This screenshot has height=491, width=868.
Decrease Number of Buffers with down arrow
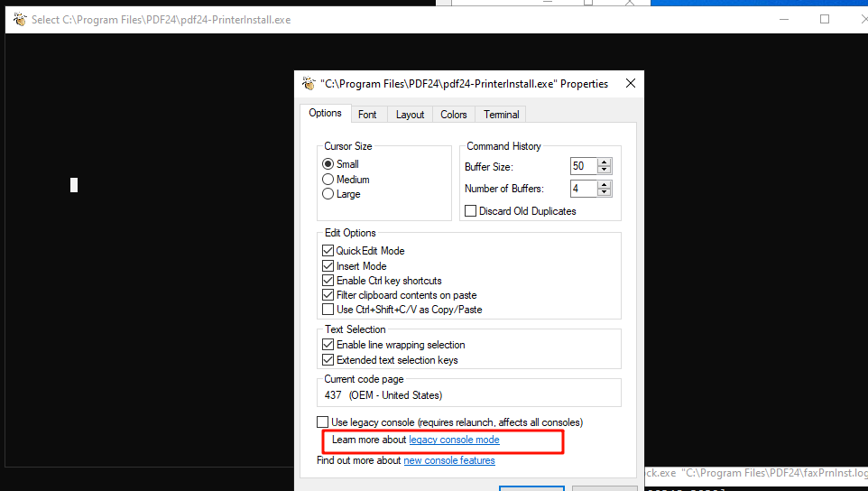coord(605,193)
